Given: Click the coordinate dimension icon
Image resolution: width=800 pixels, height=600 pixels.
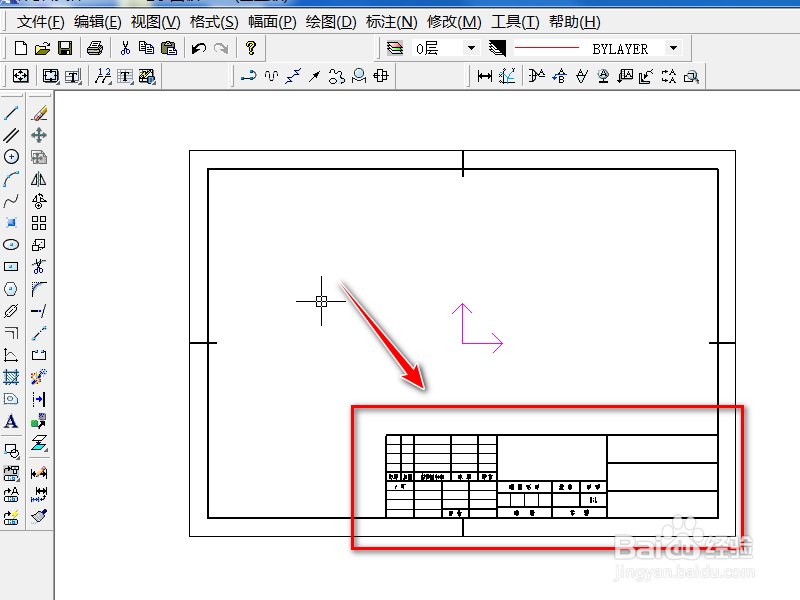Looking at the screenshot, I should (x=507, y=77).
